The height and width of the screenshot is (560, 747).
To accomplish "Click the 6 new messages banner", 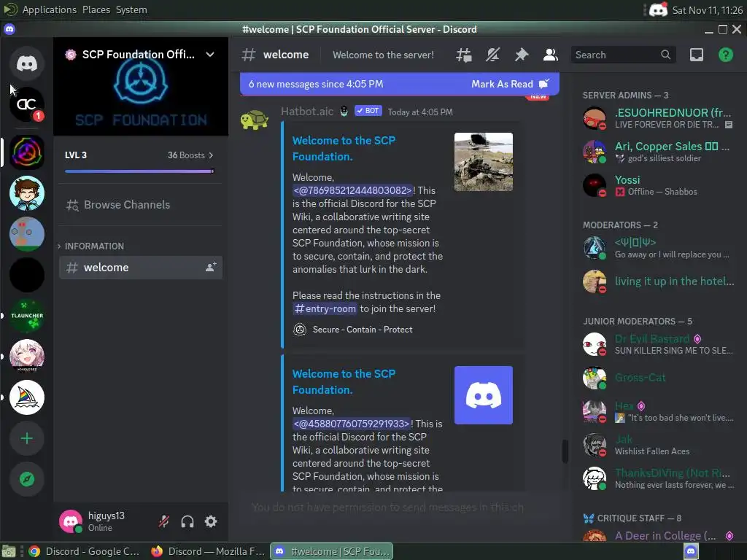I will coord(399,85).
